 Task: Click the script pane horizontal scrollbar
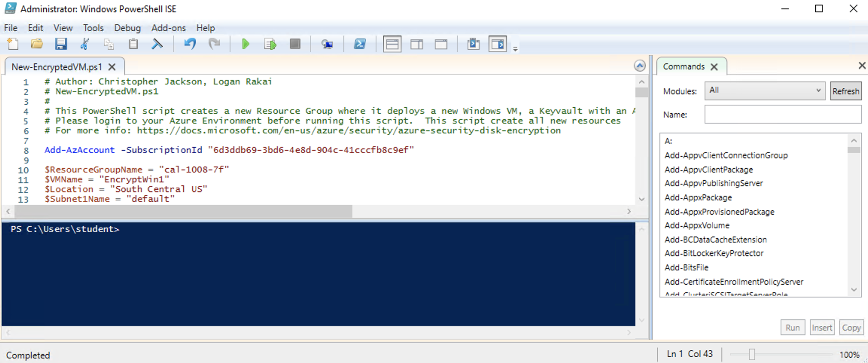tap(183, 212)
